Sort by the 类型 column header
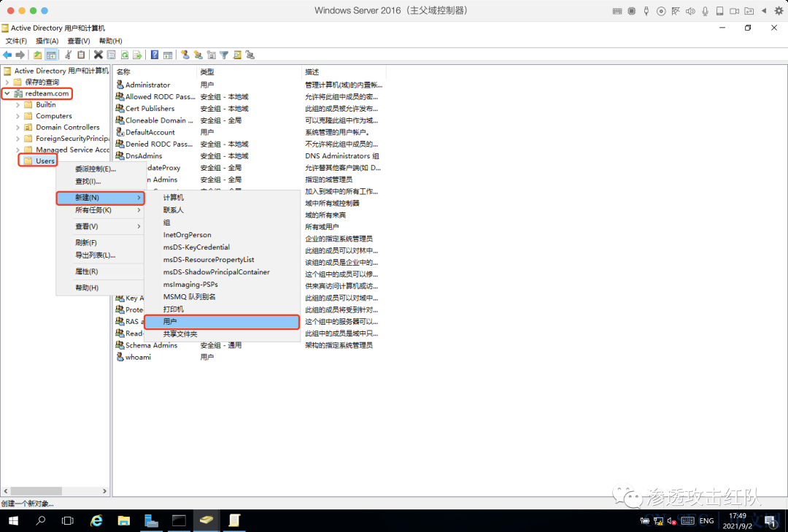 [x=250, y=72]
